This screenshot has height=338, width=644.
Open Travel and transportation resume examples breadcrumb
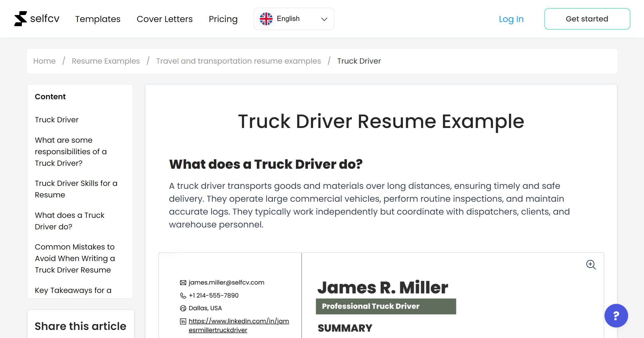pos(239,61)
